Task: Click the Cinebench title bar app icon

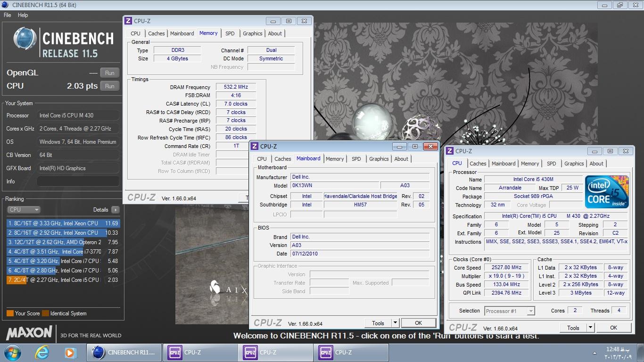Action: 5,5
